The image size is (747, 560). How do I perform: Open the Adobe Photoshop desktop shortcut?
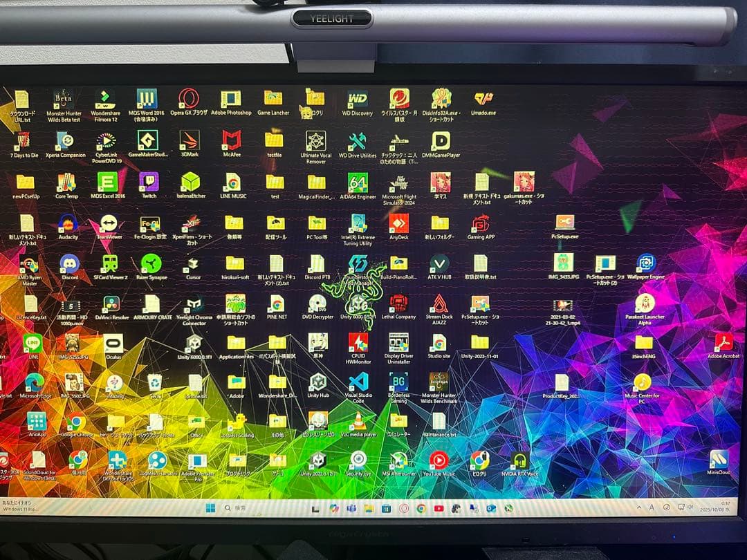(x=230, y=100)
